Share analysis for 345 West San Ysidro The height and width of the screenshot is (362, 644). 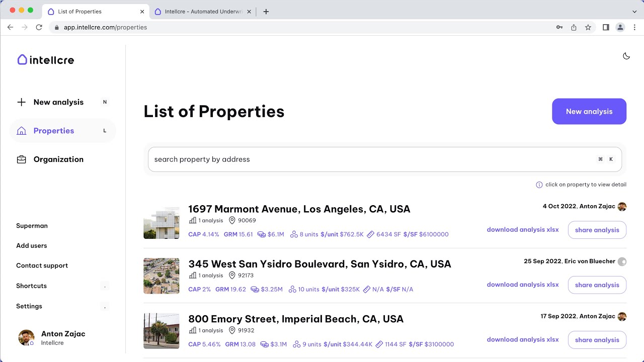(597, 285)
